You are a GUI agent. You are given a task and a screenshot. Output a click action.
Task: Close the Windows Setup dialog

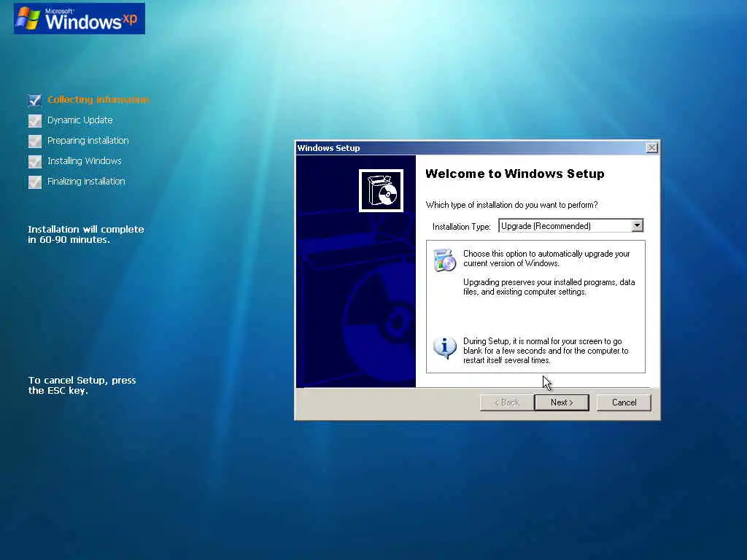point(651,147)
